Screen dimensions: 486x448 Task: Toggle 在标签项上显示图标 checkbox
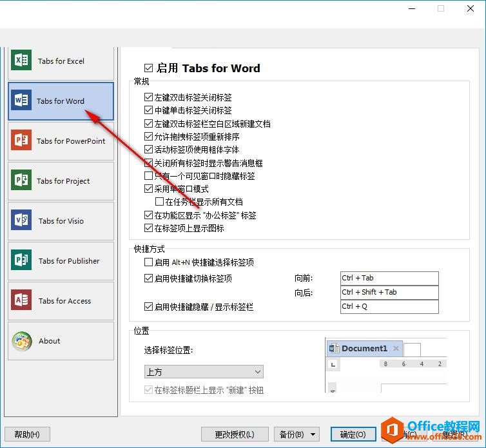(x=148, y=228)
